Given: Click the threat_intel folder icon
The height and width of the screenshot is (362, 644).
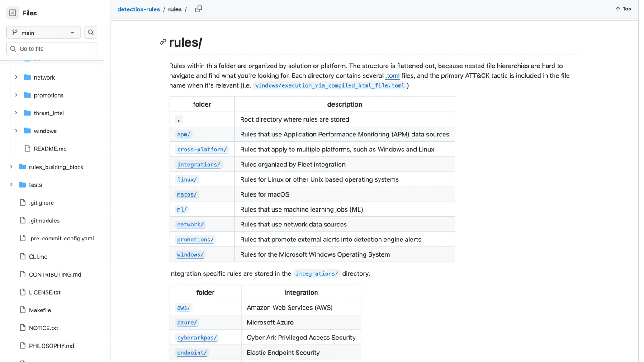Looking at the screenshot, I should (28, 113).
